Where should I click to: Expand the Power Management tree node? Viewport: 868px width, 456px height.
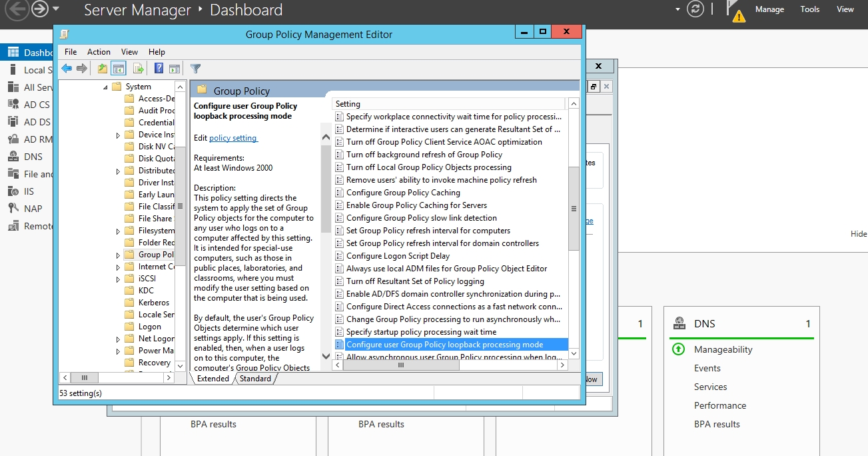[x=118, y=351]
